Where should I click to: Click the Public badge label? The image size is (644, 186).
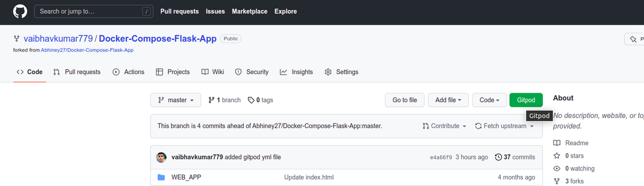tap(231, 39)
